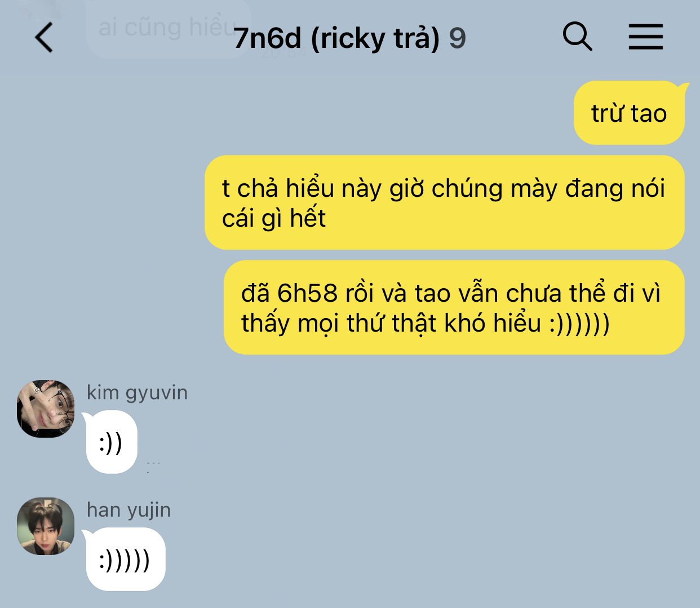
Task: Tap the small dotted mark beside ':))' bubble
Action: 153,467
